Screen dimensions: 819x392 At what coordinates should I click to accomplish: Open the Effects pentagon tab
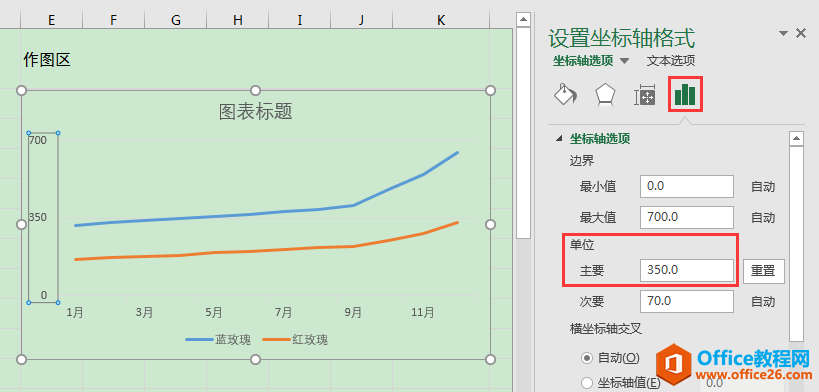pos(605,95)
